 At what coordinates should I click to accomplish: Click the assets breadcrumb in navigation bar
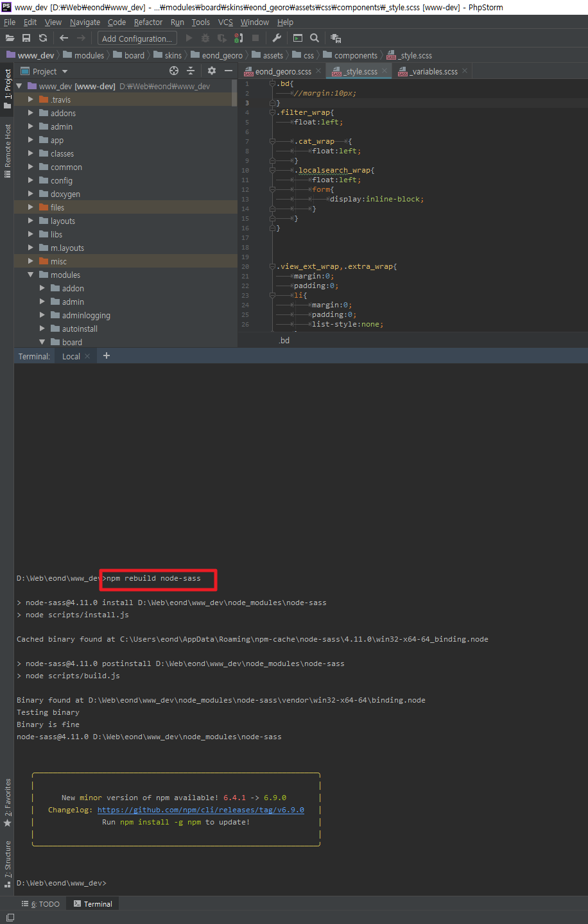coord(268,55)
